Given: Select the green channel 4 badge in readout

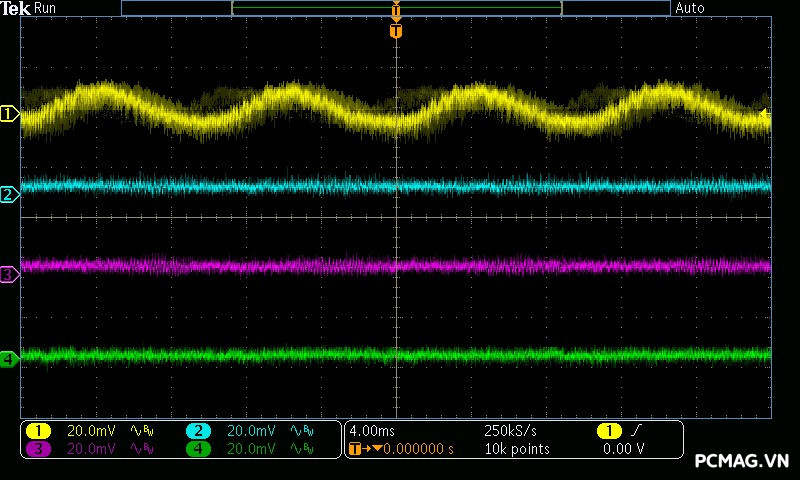Looking at the screenshot, I should pos(198,449).
